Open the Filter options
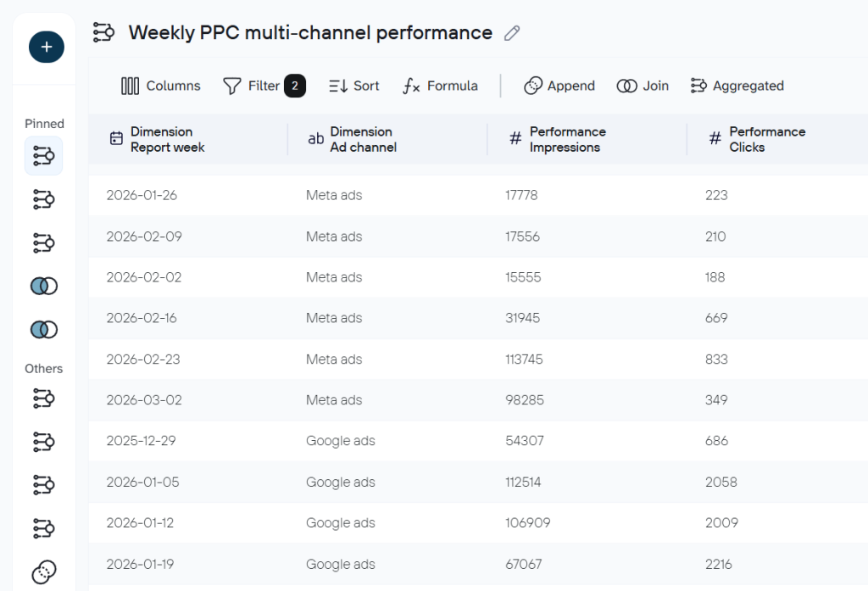 pos(251,86)
